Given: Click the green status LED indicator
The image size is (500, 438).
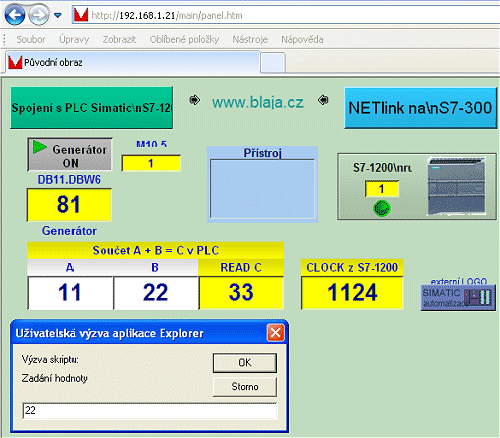Looking at the screenshot, I should pyautogui.click(x=382, y=208).
